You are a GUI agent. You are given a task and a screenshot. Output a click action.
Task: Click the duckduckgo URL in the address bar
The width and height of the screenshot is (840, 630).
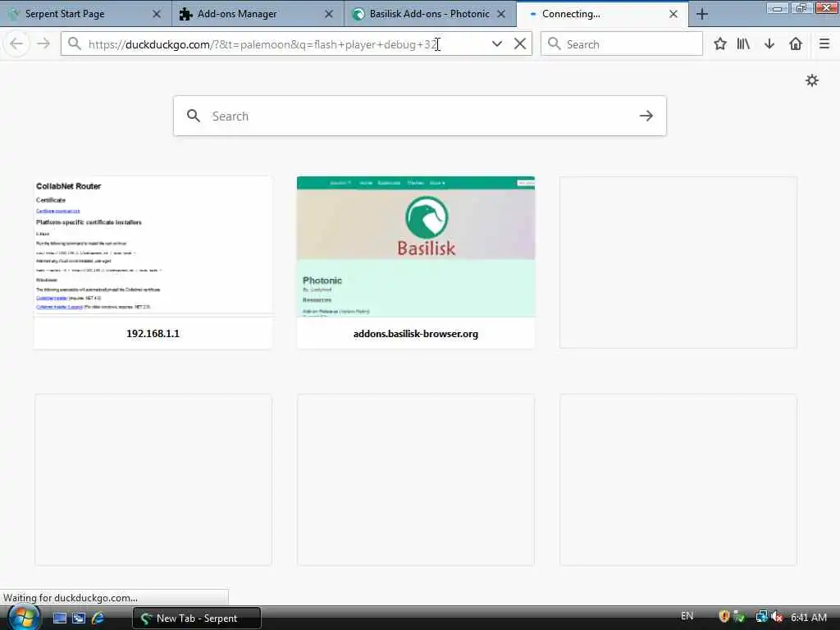[262, 44]
